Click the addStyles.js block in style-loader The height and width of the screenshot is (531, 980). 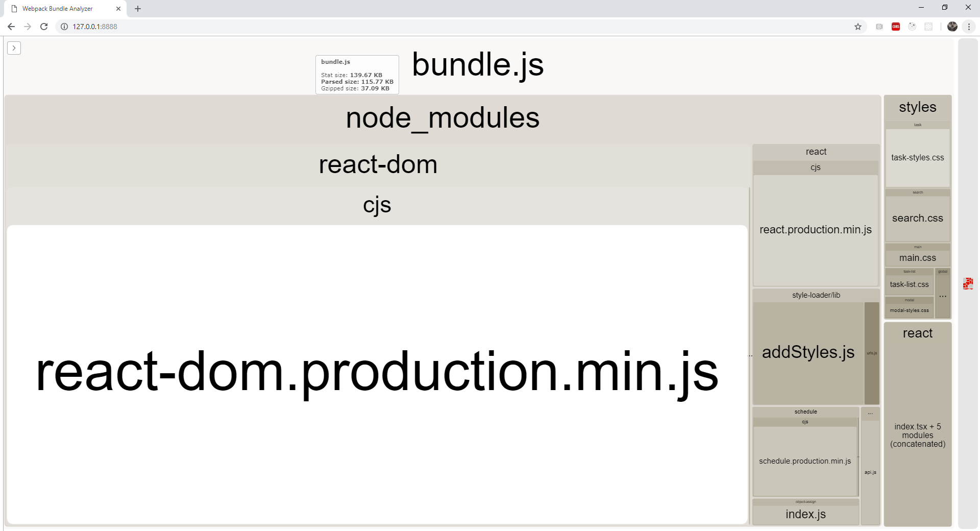(x=807, y=352)
